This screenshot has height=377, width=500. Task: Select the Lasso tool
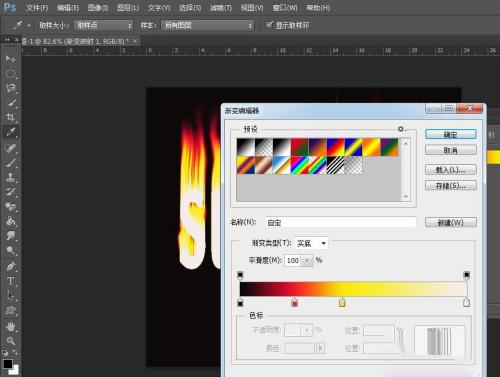click(10, 88)
